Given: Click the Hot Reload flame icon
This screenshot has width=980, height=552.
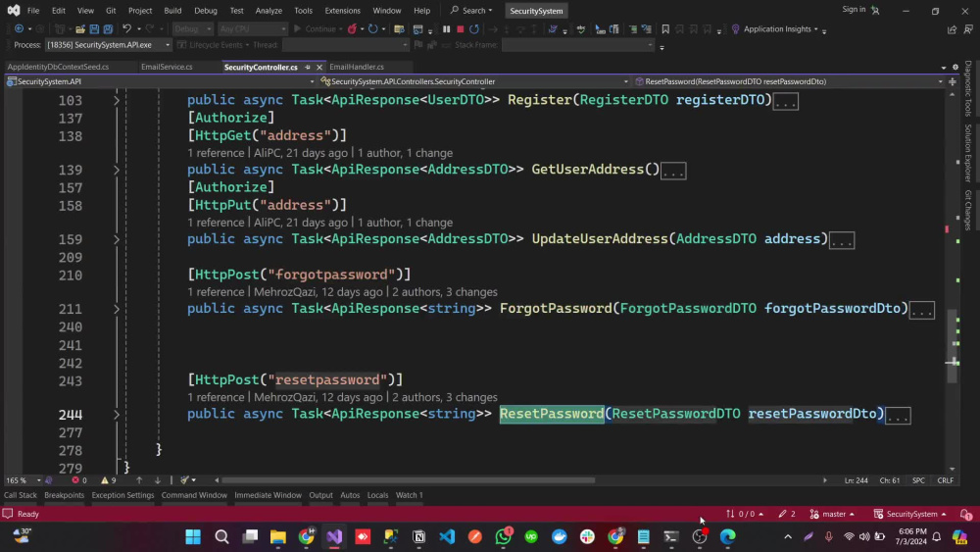Looking at the screenshot, I should tap(353, 28).
